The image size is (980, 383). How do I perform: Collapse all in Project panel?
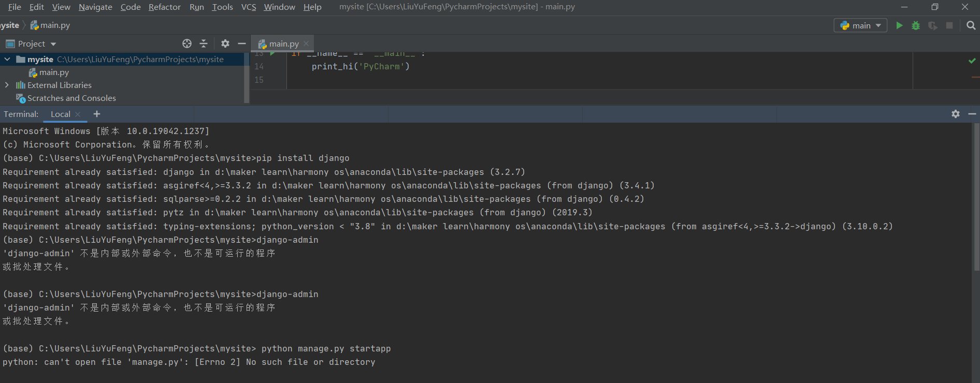click(x=204, y=43)
